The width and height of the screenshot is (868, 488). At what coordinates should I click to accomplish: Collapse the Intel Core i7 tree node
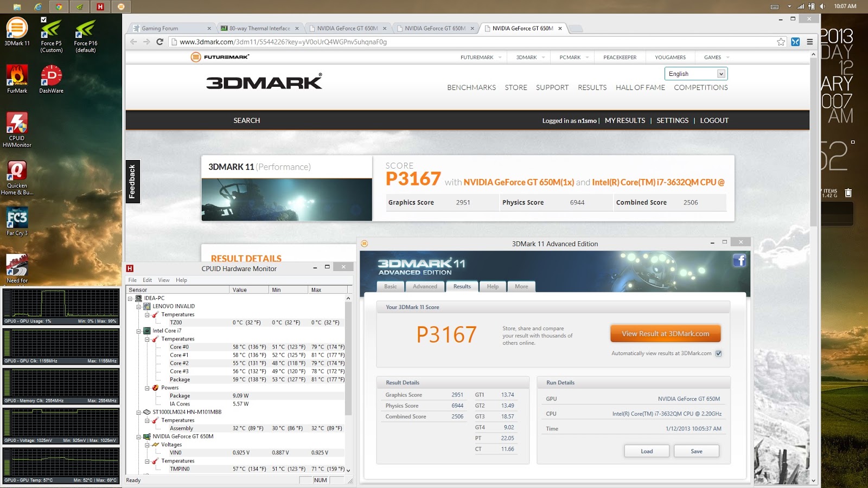[x=139, y=331]
